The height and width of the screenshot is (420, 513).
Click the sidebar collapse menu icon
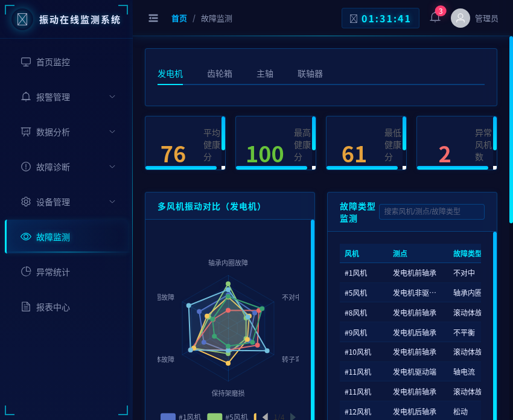tap(153, 18)
